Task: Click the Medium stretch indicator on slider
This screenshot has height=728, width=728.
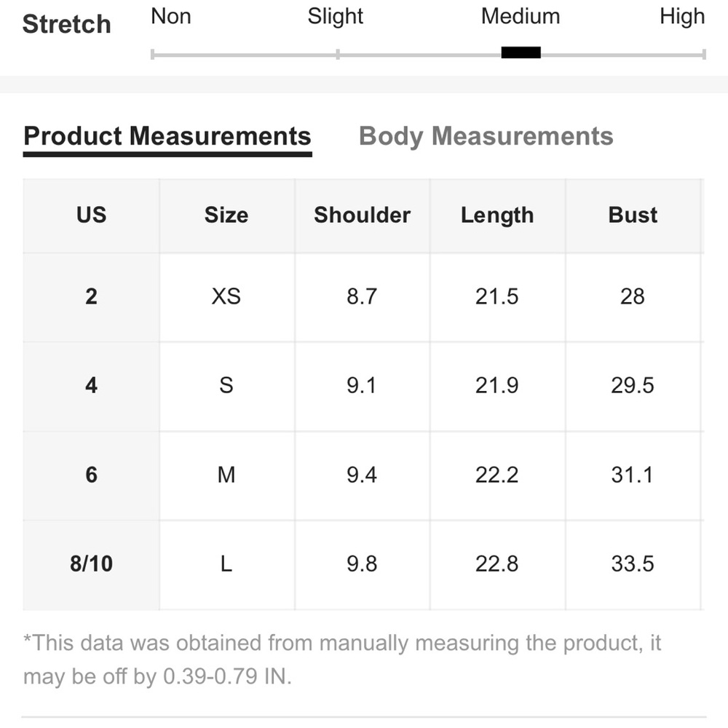Action: tap(521, 52)
